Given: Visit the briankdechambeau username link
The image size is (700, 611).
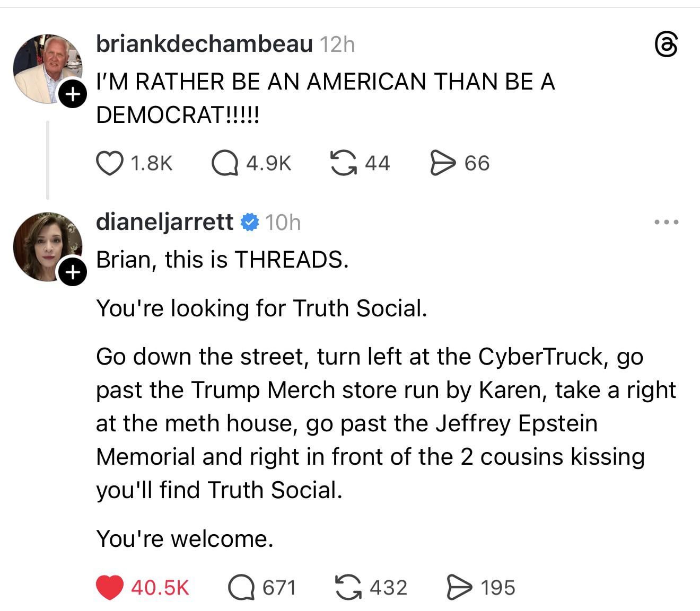Looking at the screenshot, I should coord(204,45).
